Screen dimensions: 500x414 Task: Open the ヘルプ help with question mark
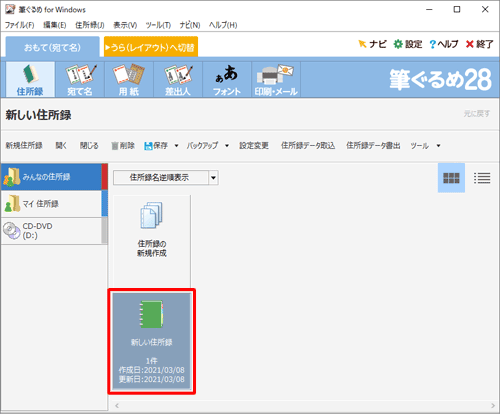point(444,44)
